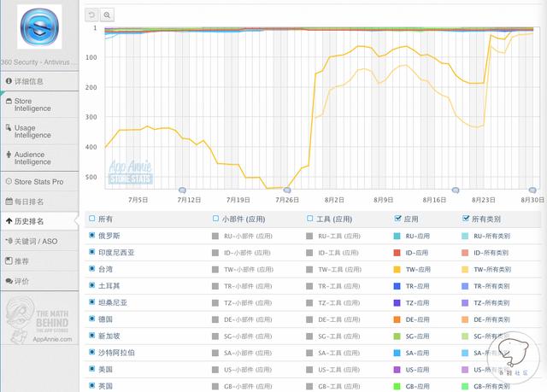Go to Usage Intelligence in sidebar
The image size is (547, 392).
[x=38, y=131]
